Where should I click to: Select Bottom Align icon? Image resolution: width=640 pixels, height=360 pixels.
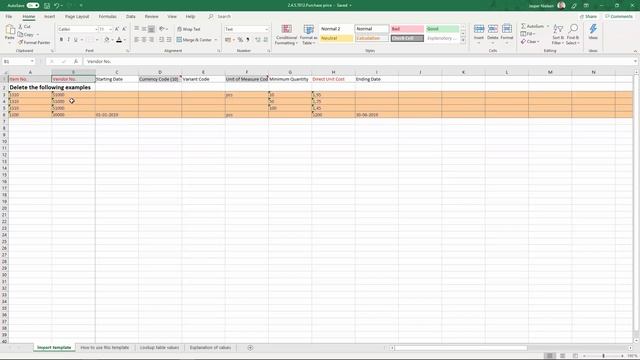click(151, 29)
